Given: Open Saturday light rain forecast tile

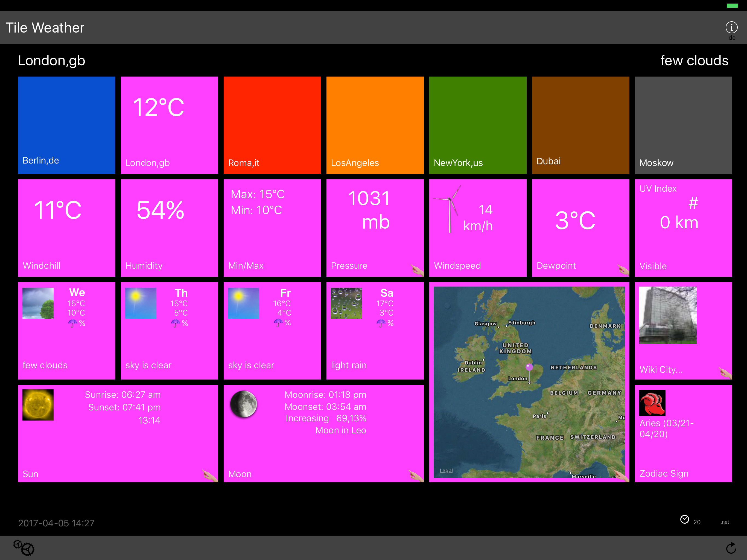Looking at the screenshot, I should 375,331.
